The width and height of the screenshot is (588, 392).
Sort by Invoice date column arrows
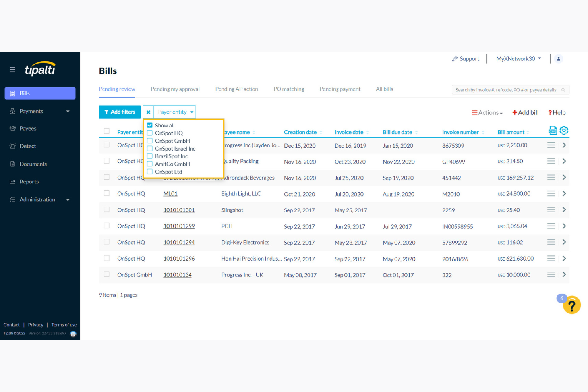[x=367, y=133]
